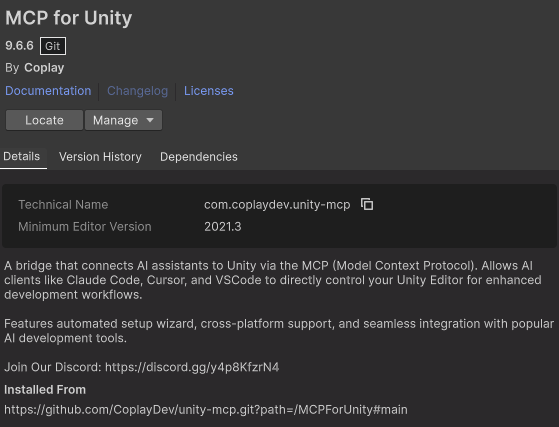Click the Locate button

coord(44,120)
